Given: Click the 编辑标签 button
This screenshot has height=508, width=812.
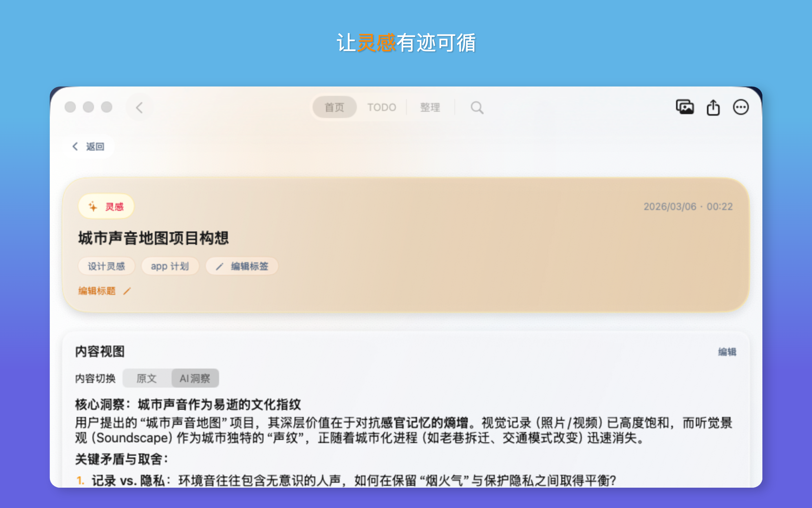Looking at the screenshot, I should (242, 266).
